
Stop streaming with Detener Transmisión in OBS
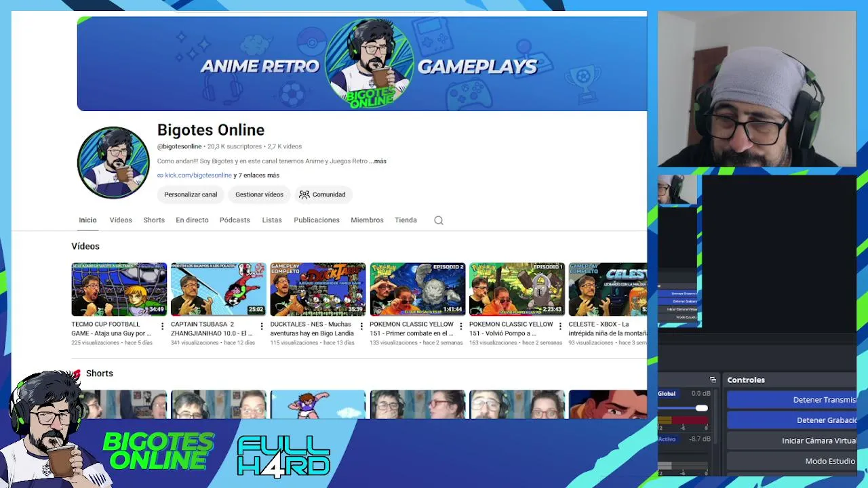[x=792, y=400]
